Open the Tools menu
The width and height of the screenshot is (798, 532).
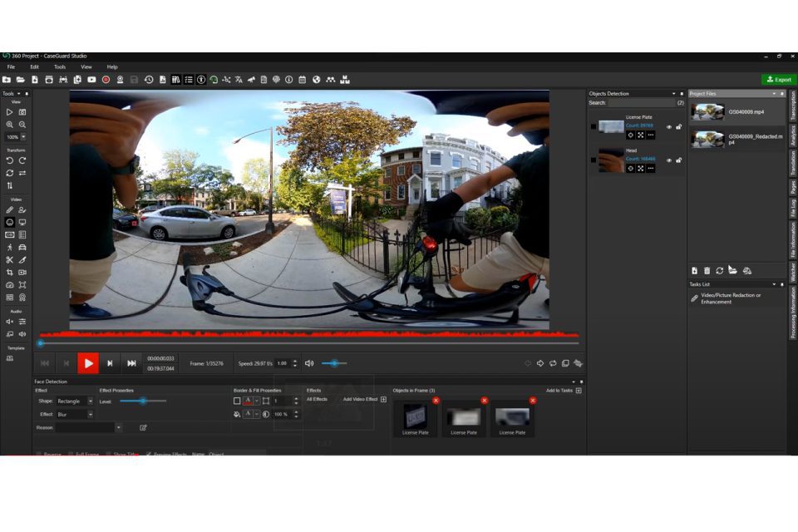(x=60, y=66)
